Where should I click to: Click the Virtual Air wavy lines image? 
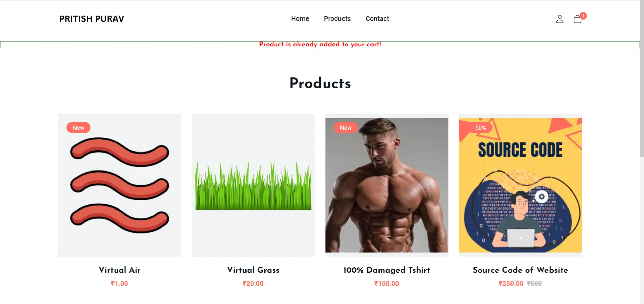pos(120,185)
